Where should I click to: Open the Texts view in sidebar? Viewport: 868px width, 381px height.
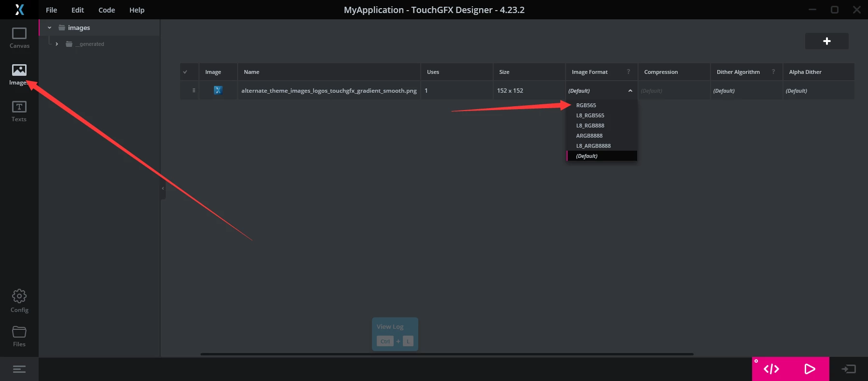[x=19, y=112]
